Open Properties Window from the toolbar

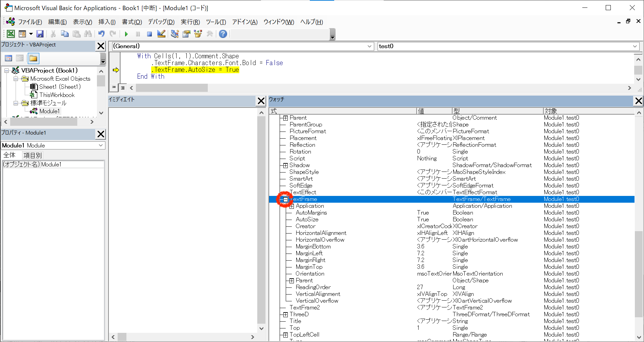[x=186, y=34]
